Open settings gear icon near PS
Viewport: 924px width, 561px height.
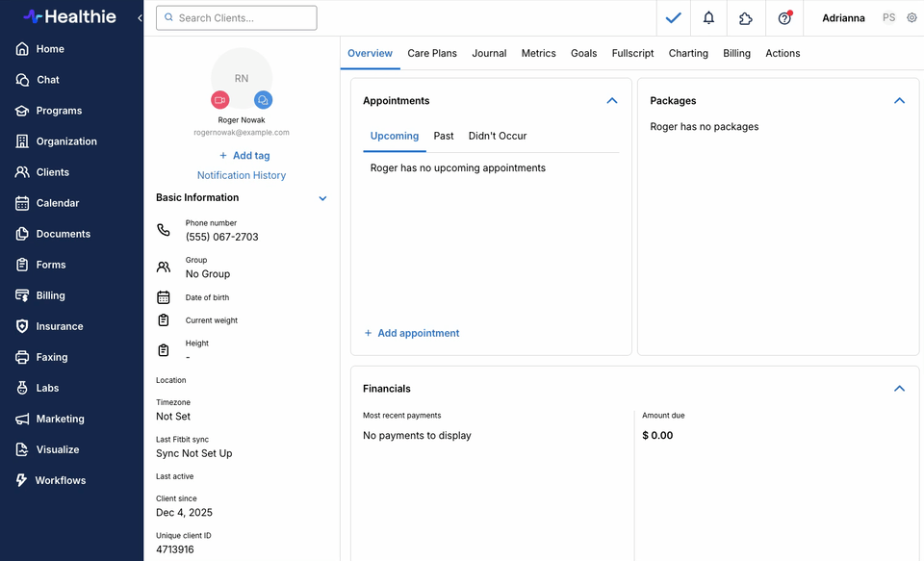911,18
